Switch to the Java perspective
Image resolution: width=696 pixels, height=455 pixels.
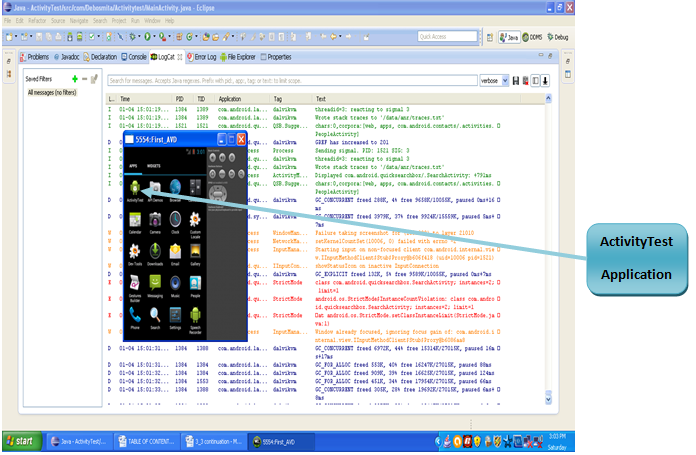tap(509, 37)
